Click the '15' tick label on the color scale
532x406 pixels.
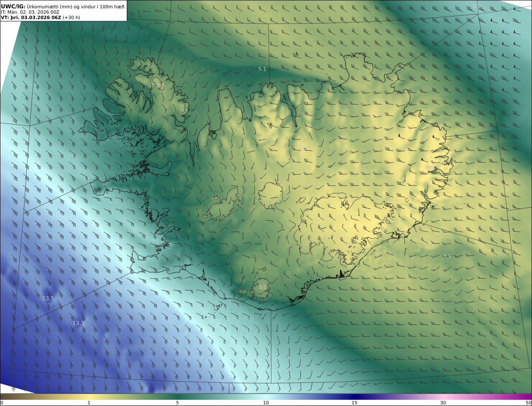tap(355, 403)
